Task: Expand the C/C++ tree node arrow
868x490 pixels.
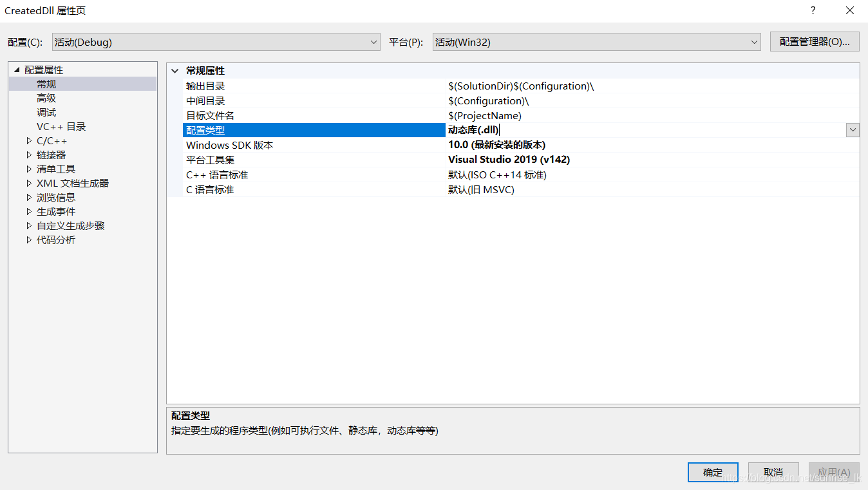Action: [29, 140]
